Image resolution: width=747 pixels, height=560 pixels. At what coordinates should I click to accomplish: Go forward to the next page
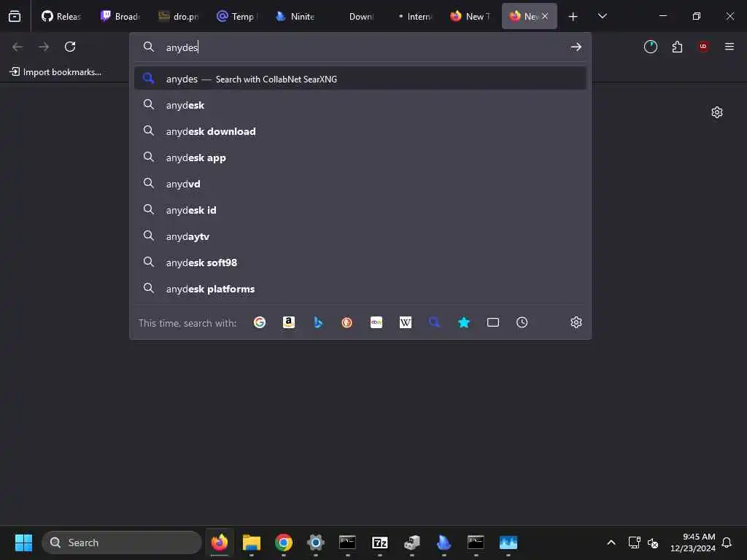tap(44, 47)
